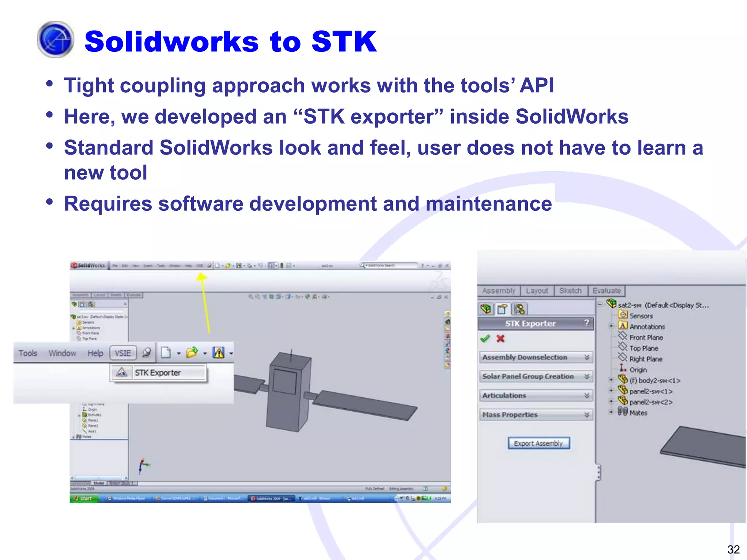Select Sensors in the enlarged tree

click(x=641, y=316)
